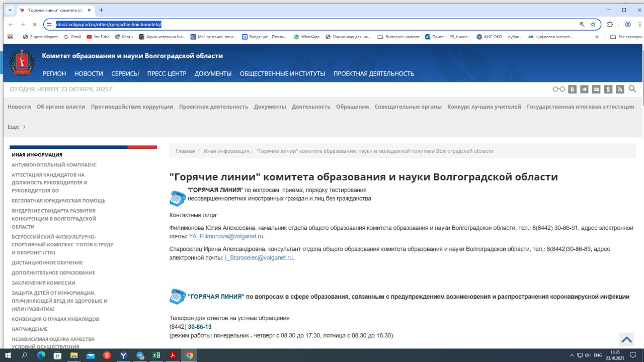The height and width of the screenshot is (362, 644).
Task: Open "ДИСТАНЦИОННОЕ ОБУЧЕНИЕ" in the sidebar
Action: point(47,262)
